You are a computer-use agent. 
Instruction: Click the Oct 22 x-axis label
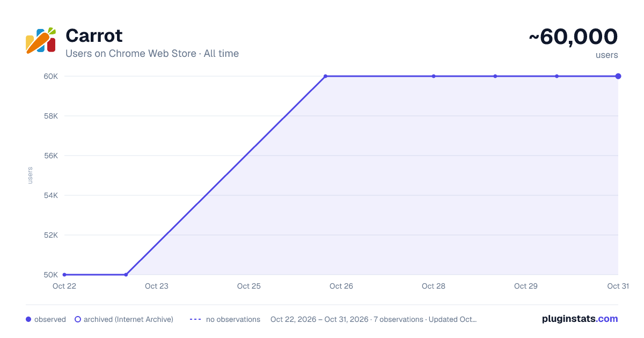(x=64, y=286)
